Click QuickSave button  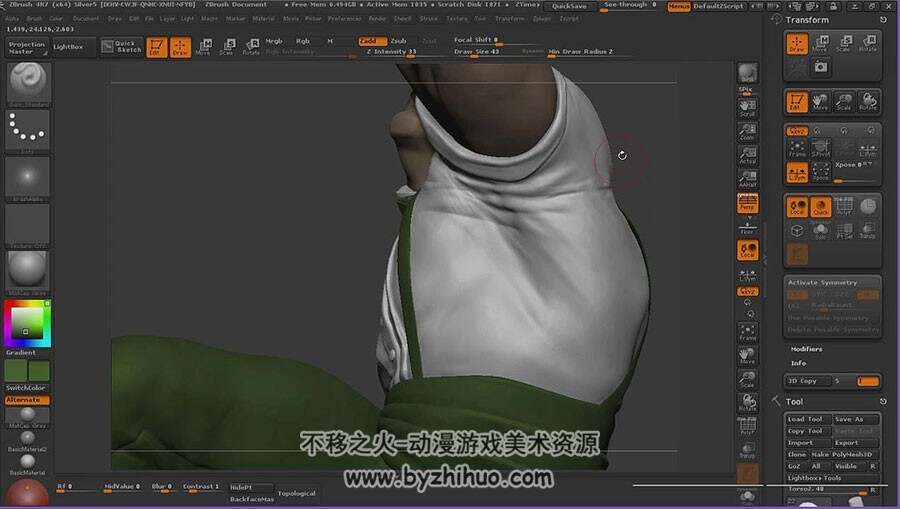coord(569,6)
